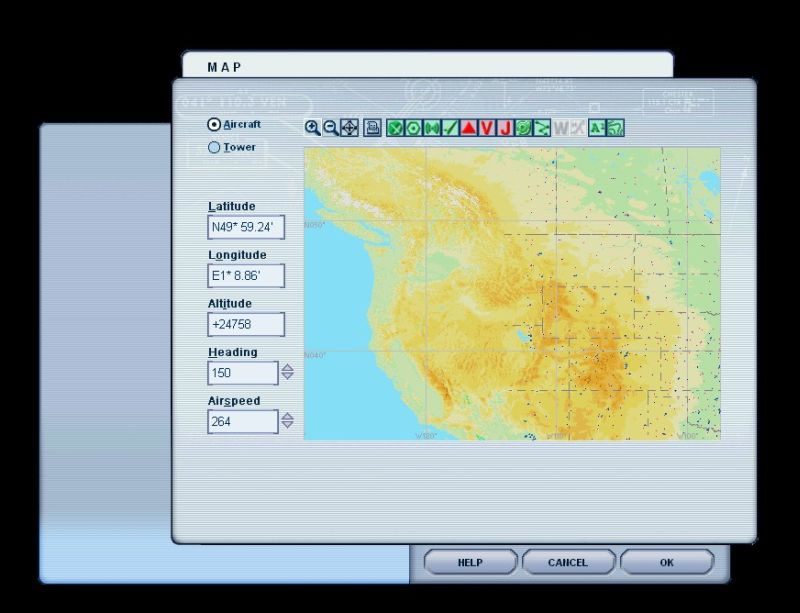Image resolution: width=800 pixels, height=613 pixels.
Task: Toggle Jet airways with the J icon
Action: click(x=505, y=128)
